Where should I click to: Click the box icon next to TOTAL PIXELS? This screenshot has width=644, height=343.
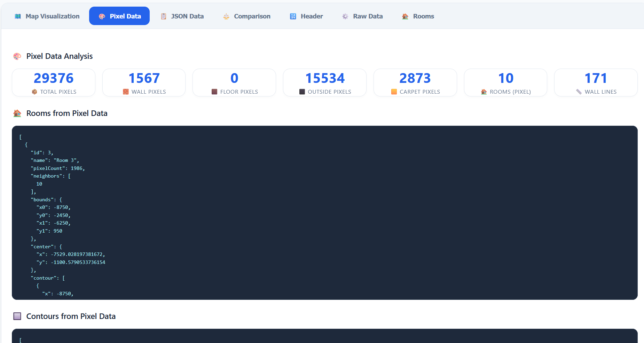34,92
